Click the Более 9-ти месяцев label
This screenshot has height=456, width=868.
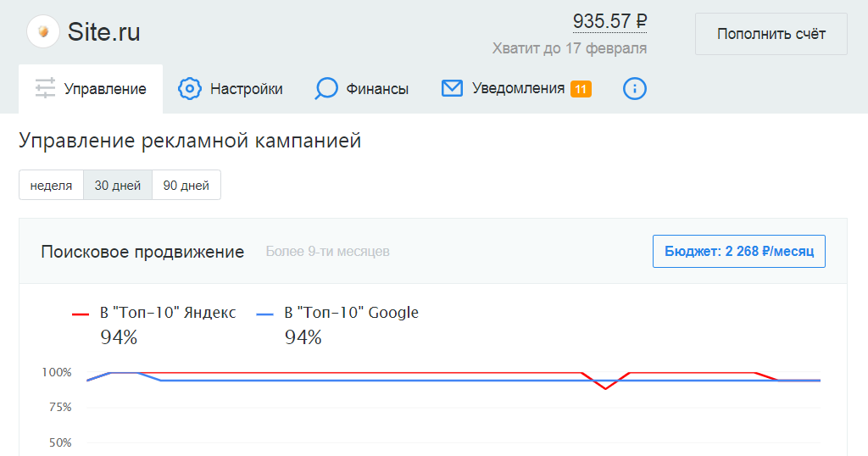[x=328, y=251]
